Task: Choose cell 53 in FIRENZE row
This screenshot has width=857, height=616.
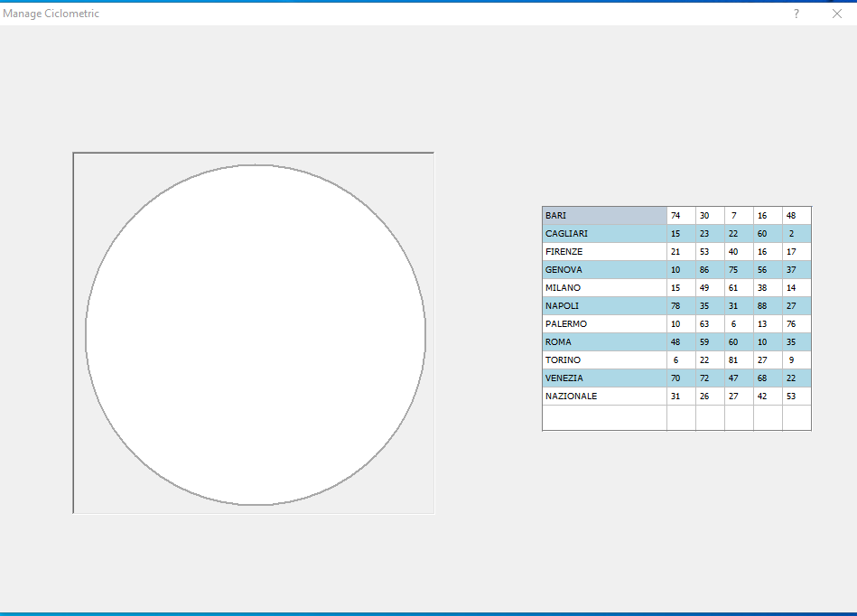Action: coord(710,251)
